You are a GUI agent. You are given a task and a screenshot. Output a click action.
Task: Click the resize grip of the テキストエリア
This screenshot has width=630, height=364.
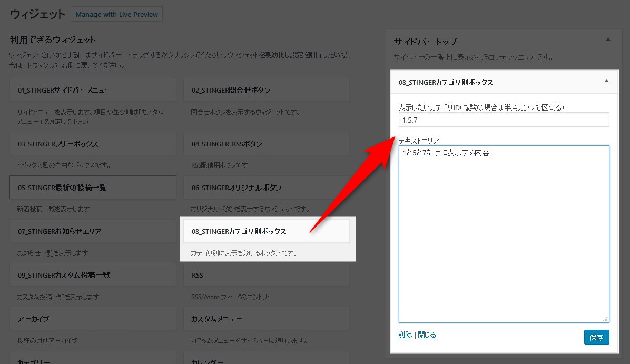[x=605, y=319]
